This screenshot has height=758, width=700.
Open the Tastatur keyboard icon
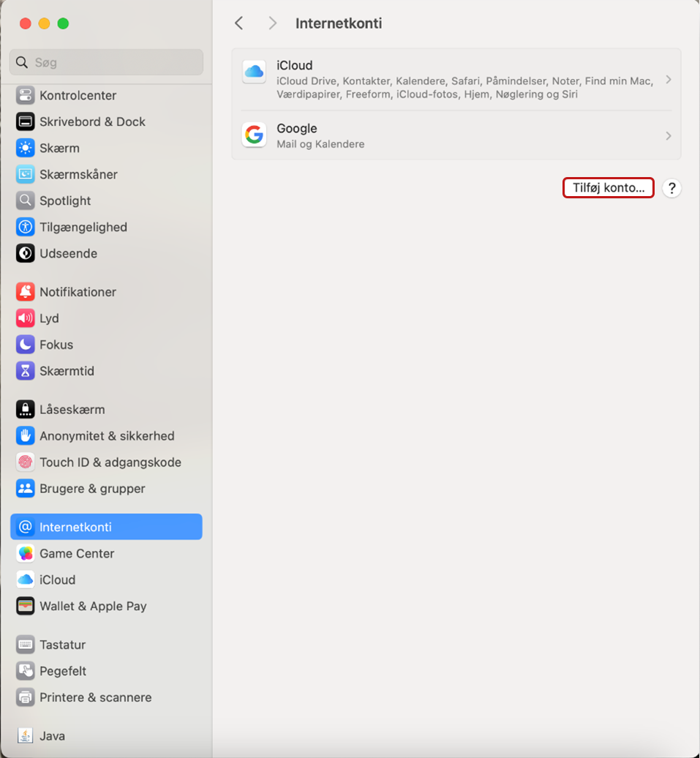pos(25,645)
